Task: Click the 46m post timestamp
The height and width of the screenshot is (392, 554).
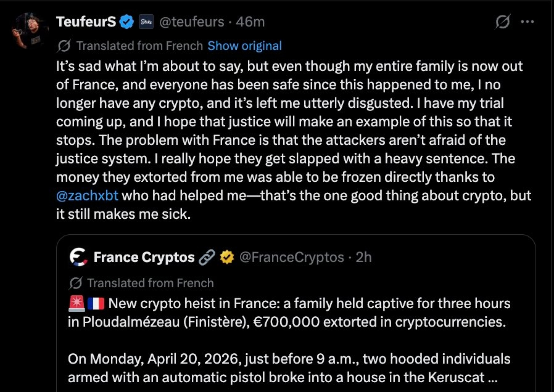Action: tap(250, 22)
